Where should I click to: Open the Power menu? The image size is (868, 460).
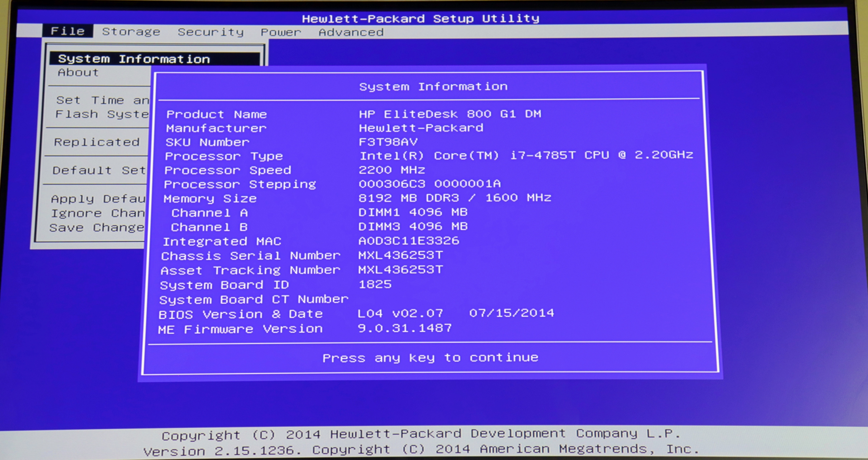(x=281, y=32)
